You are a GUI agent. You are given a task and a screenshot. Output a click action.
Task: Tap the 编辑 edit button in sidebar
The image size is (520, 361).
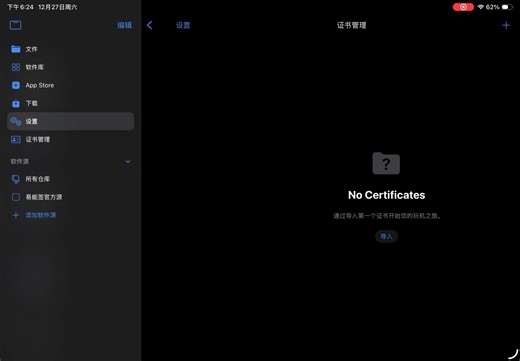pos(125,25)
